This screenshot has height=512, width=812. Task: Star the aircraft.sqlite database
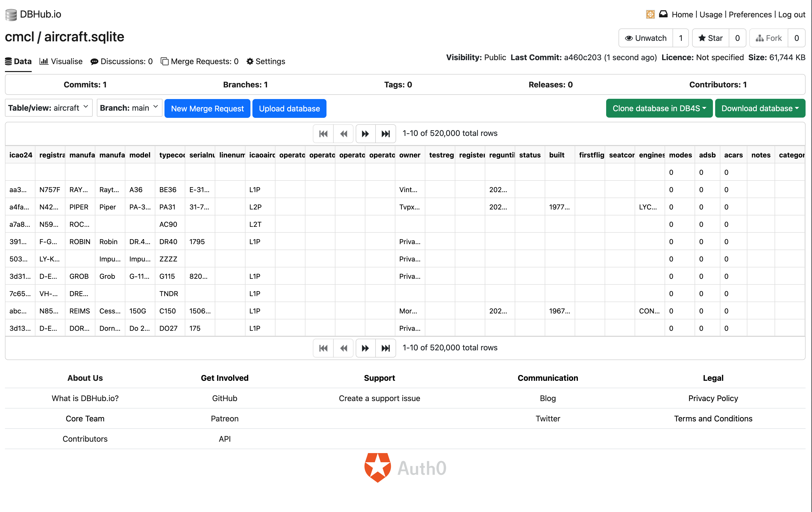(x=710, y=38)
